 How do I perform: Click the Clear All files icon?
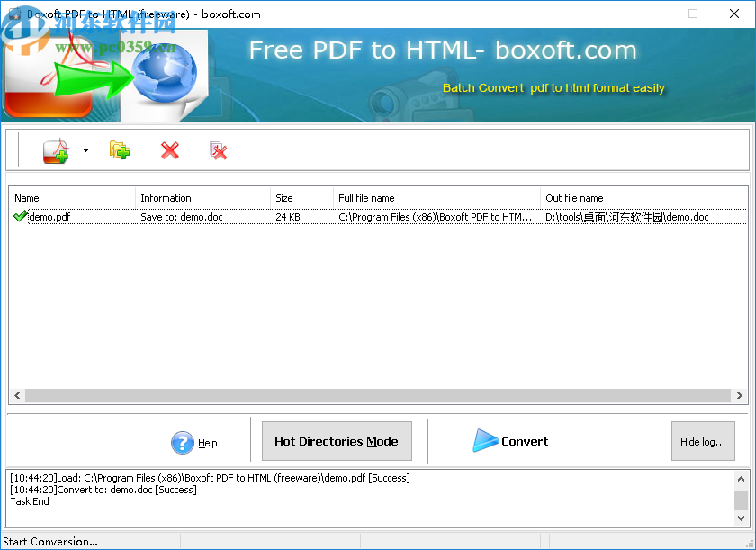[x=219, y=150]
